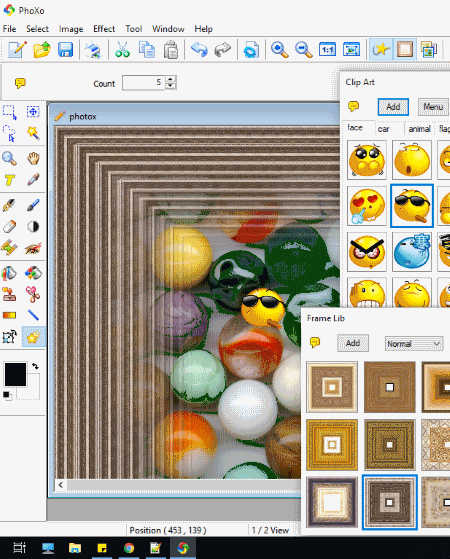
Task: Swap foreground and background colors
Action: [35, 366]
